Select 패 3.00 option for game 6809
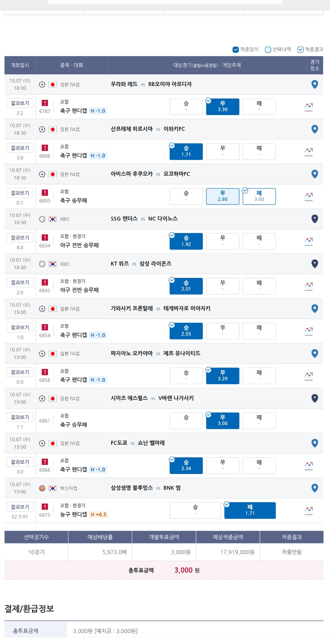Viewport: 330px width, 644px height. (x=259, y=196)
